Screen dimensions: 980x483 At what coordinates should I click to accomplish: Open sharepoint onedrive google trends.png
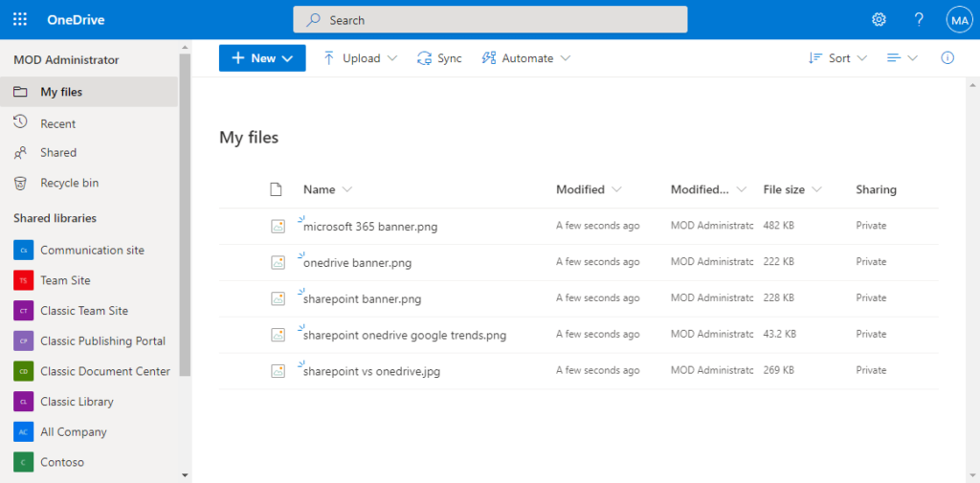[x=405, y=336]
